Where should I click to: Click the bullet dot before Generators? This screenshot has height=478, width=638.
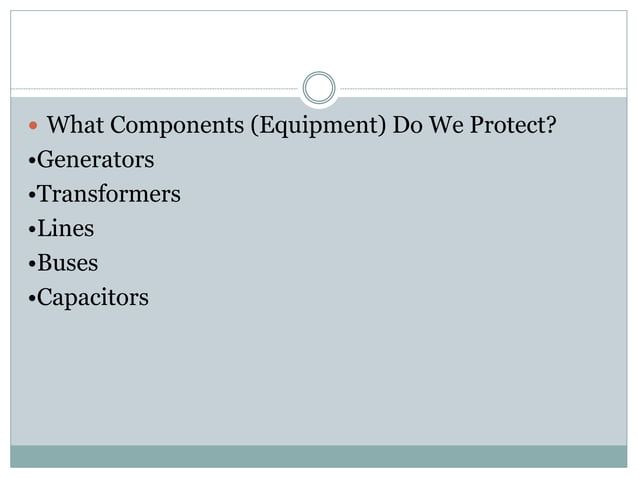[x=32, y=160]
